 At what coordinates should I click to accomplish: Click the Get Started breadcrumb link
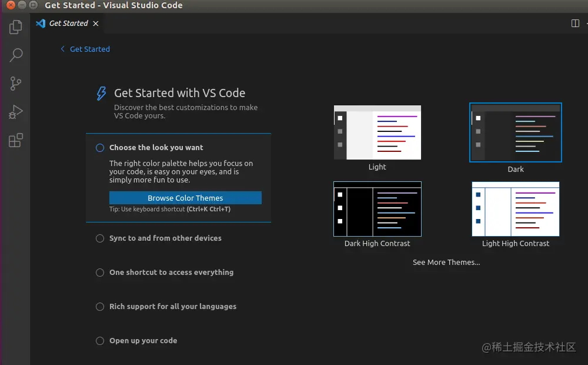[x=89, y=49]
